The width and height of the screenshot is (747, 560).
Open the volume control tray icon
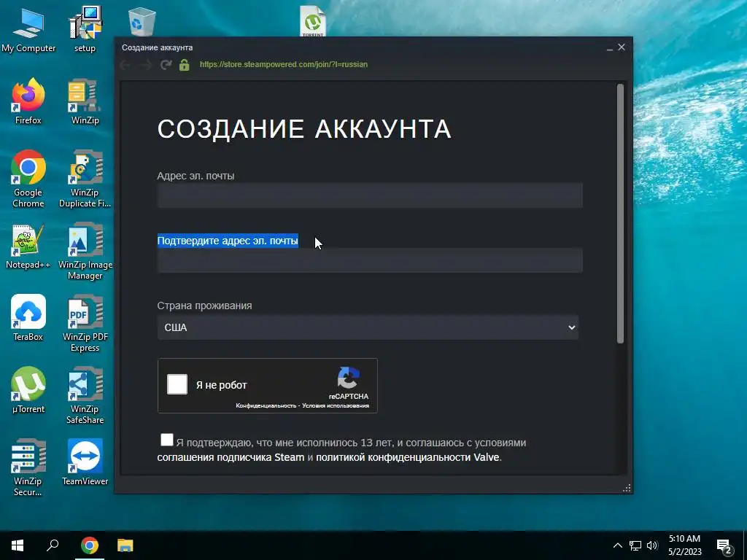coord(652,545)
